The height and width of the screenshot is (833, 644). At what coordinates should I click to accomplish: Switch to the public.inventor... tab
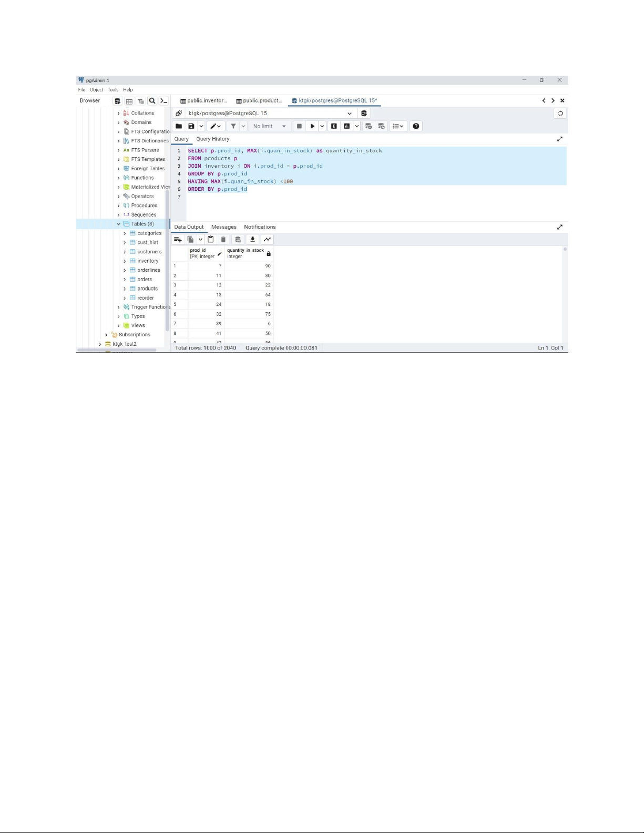(x=204, y=101)
